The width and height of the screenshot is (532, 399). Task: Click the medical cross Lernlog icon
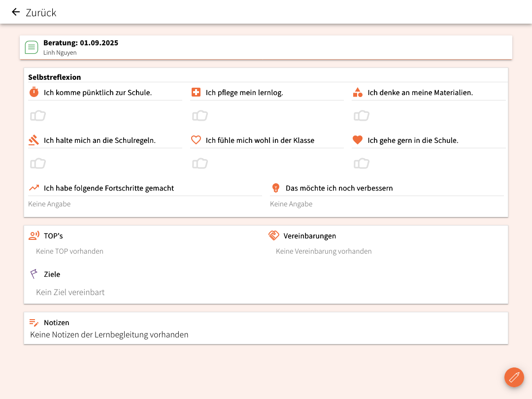(x=196, y=92)
